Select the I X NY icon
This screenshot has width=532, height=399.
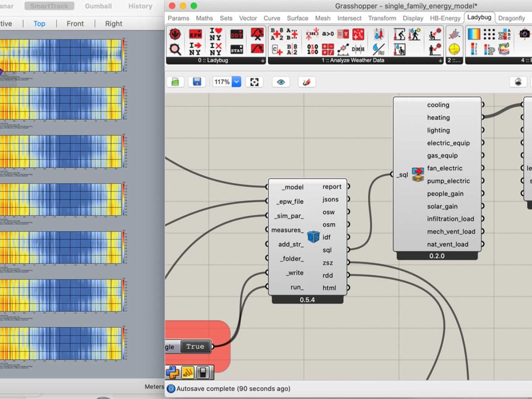(215, 49)
